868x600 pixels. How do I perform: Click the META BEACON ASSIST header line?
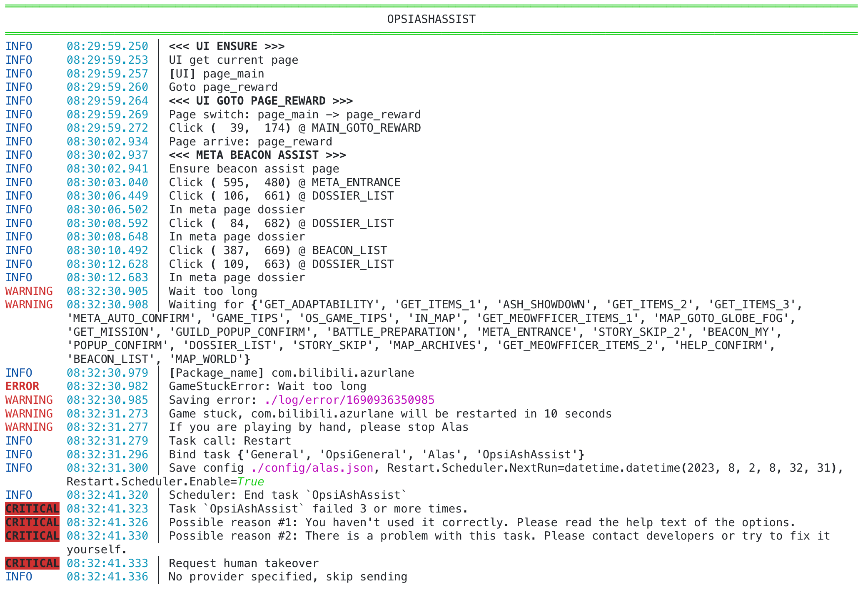257,155
